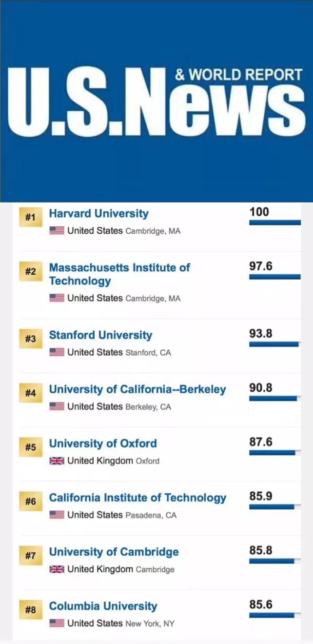Image resolution: width=313 pixels, height=644 pixels.
Task: Select the University of Cambridge link
Action: [114, 552]
